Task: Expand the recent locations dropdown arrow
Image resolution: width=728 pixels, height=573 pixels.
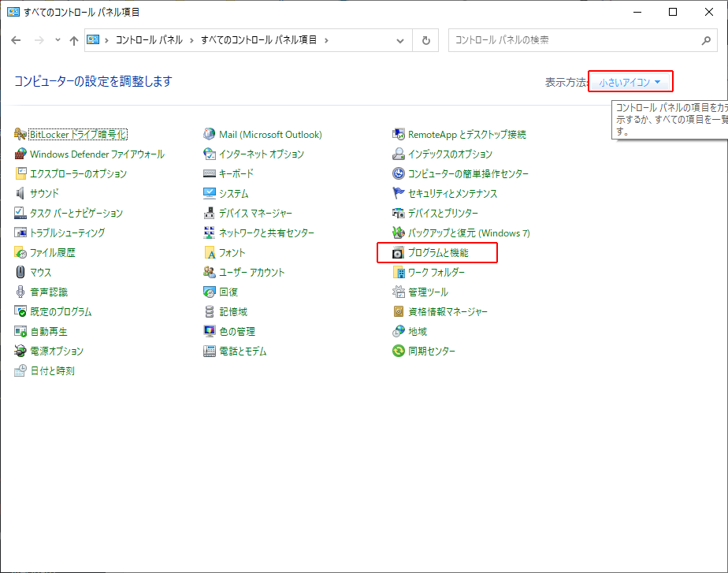Action: 58,40
